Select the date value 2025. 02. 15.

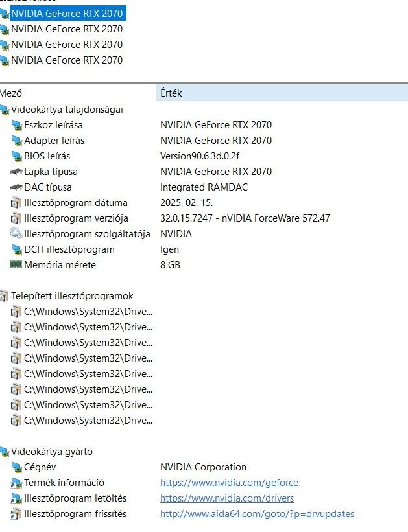point(187,203)
